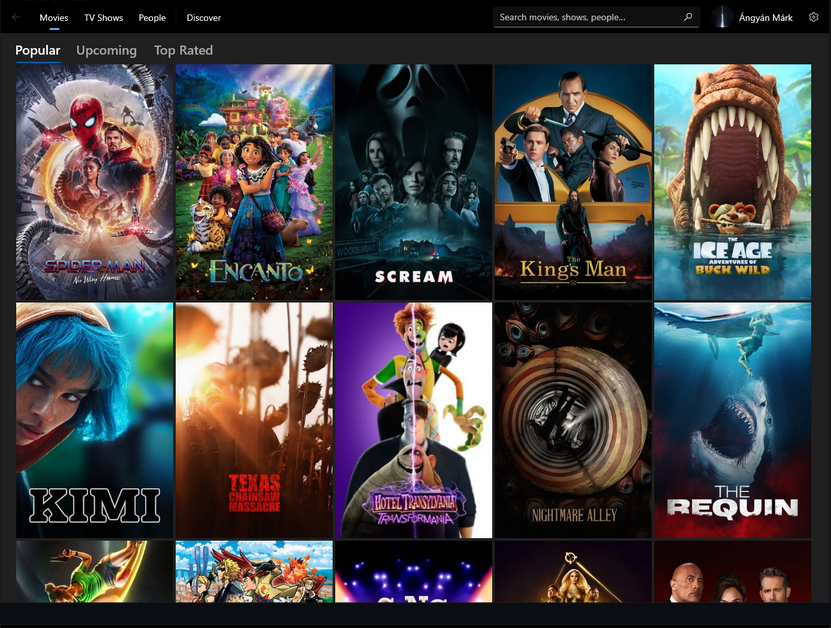This screenshot has height=628, width=831.
Task: Switch to the Top Rated tab
Action: [183, 50]
